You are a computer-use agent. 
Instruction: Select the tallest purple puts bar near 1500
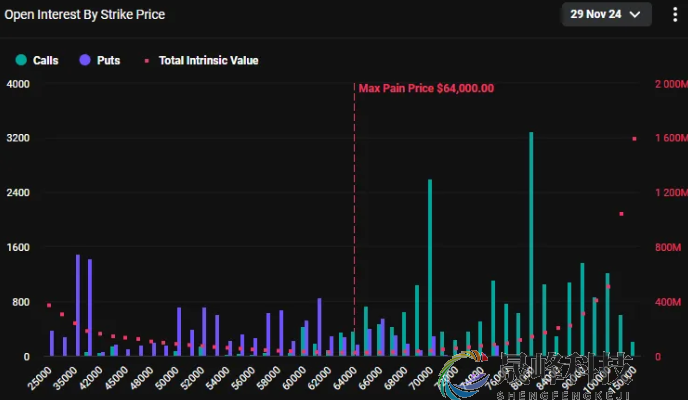(x=78, y=305)
